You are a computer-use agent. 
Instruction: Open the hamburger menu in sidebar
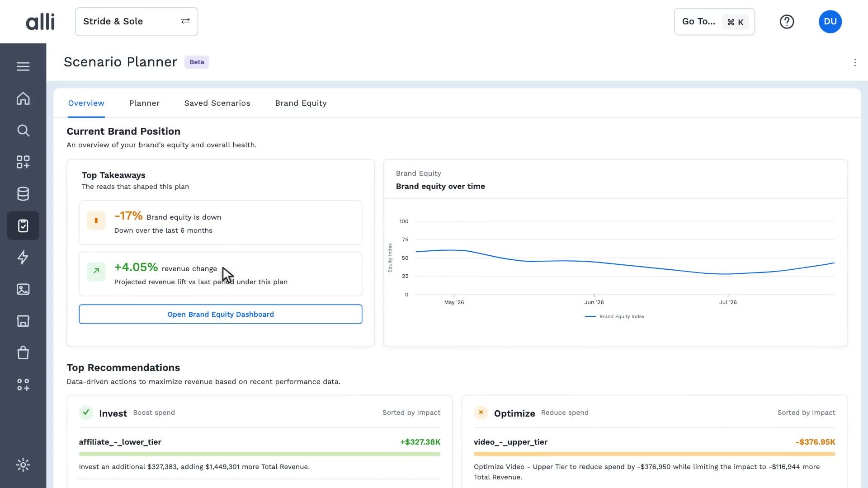pyautogui.click(x=23, y=66)
